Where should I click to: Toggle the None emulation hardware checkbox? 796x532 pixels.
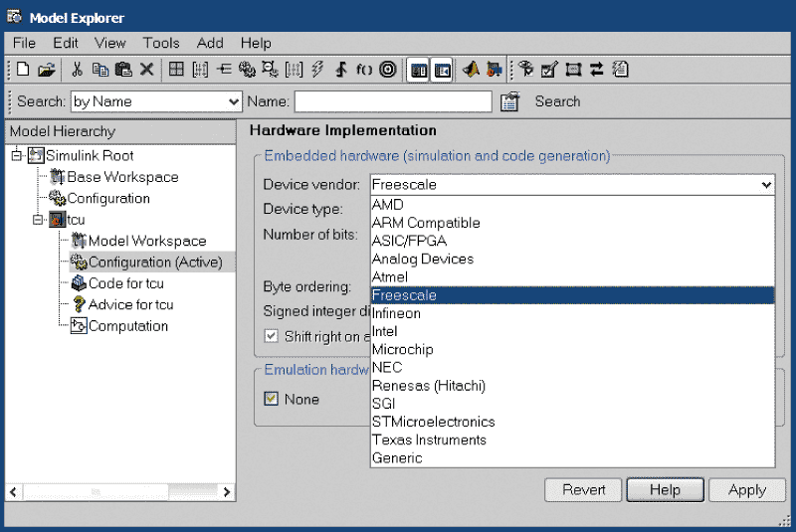point(271,399)
